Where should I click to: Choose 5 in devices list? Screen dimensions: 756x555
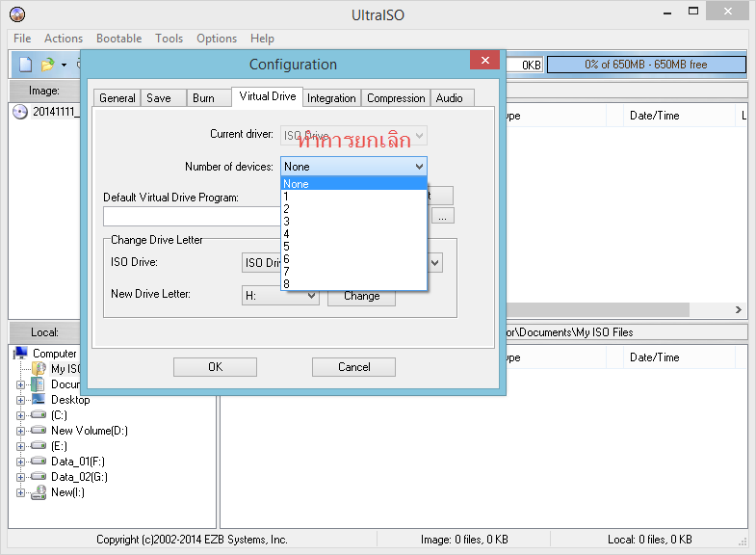[x=353, y=247]
